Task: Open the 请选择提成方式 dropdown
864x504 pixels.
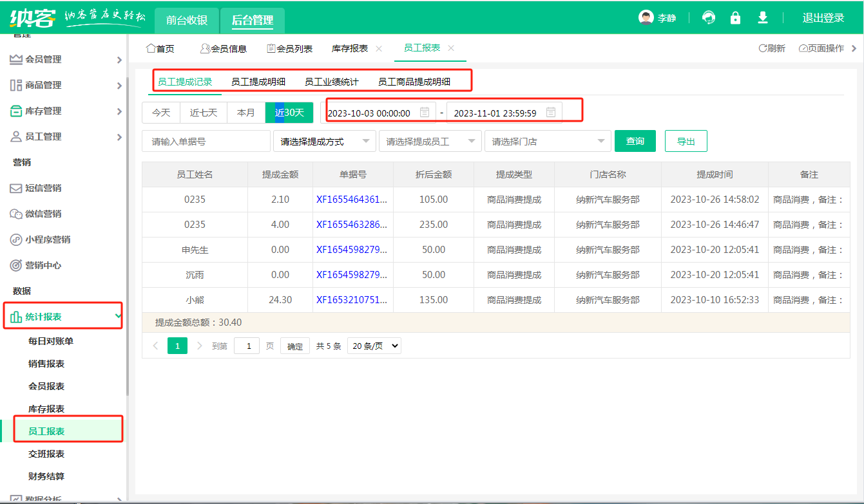Action: pos(324,140)
